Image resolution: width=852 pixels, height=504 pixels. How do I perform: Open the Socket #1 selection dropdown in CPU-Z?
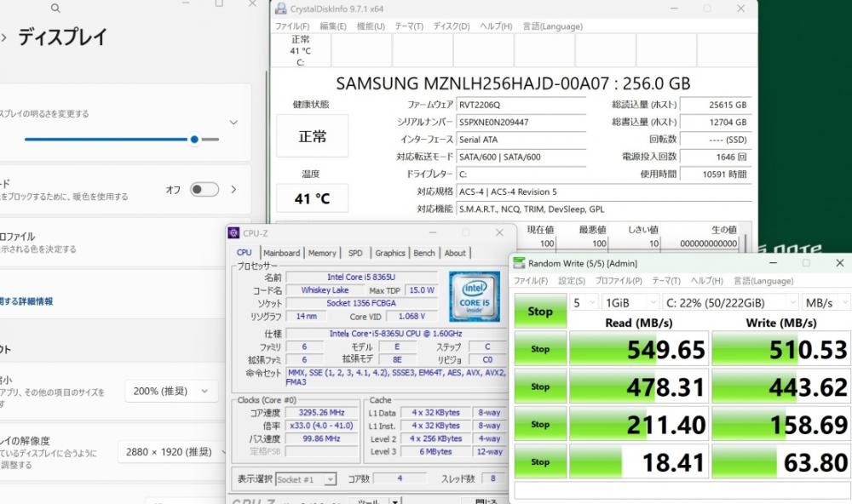[x=306, y=479]
